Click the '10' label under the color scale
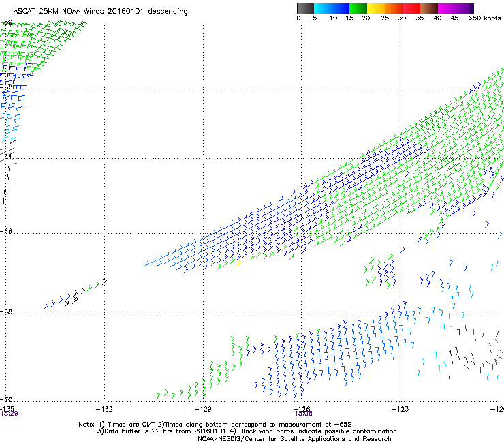Viewport: 504px width, 443px height. 333,18
